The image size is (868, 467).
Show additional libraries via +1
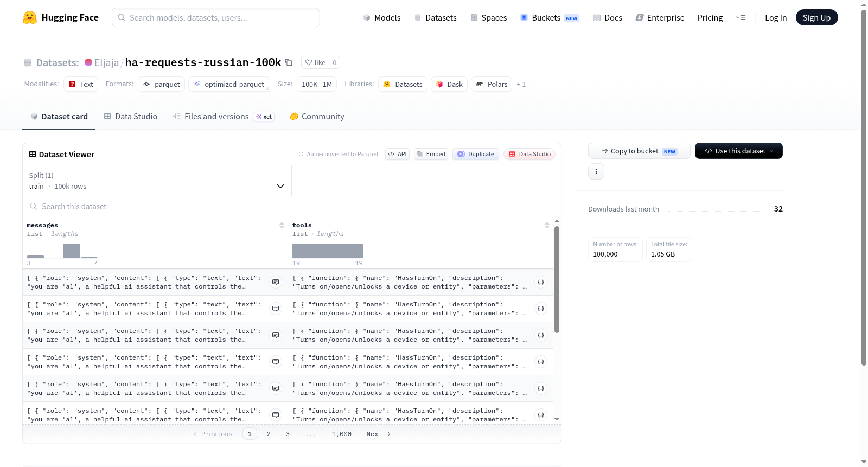(521, 84)
